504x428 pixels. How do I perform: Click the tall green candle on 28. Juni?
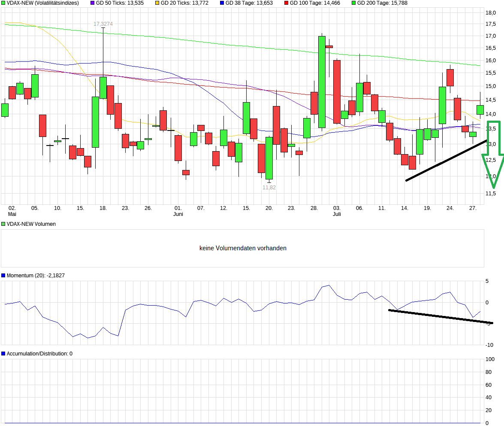(x=322, y=82)
